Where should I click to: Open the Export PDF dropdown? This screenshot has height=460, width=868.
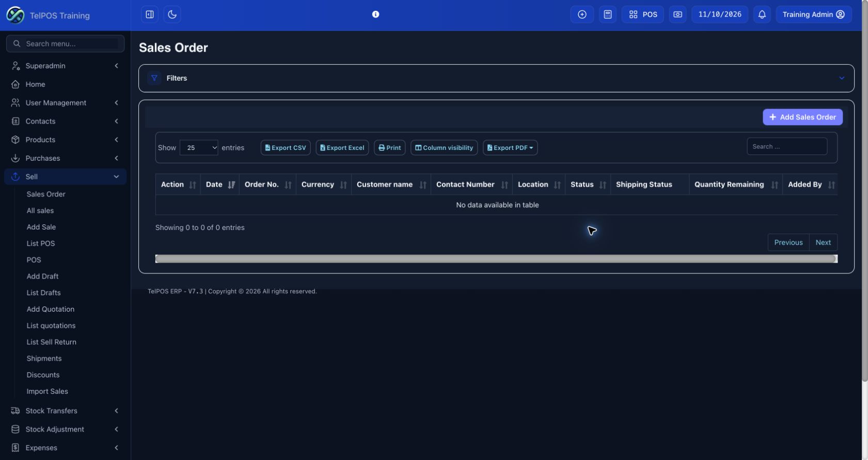(x=510, y=148)
